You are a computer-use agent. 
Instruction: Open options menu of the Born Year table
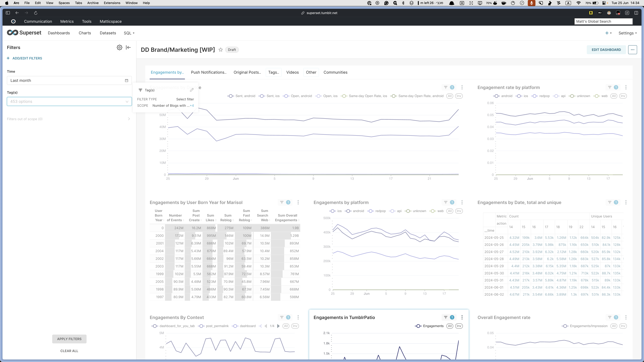(298, 202)
